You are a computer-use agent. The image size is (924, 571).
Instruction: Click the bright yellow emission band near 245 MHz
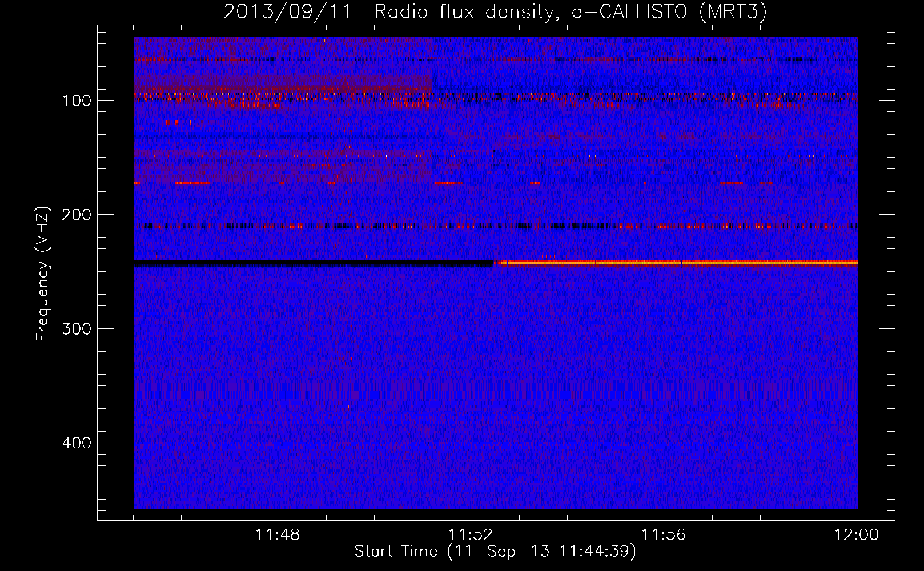point(676,263)
